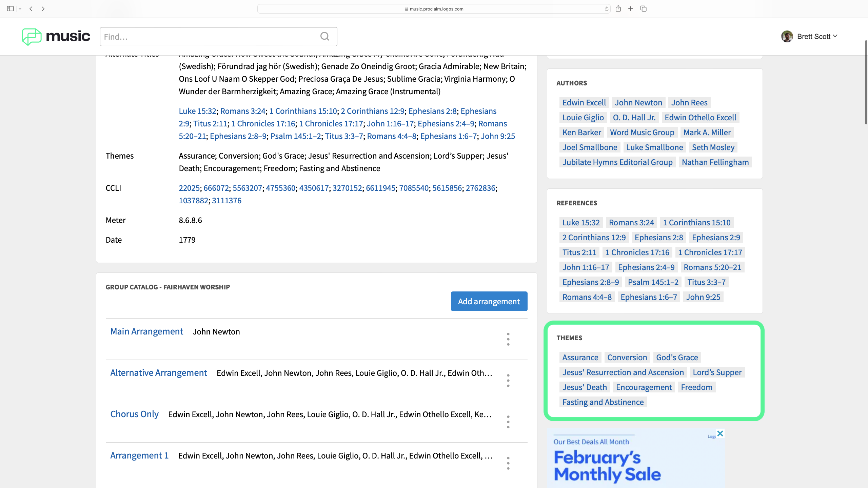Open options menu for Alternative Arrangement
The width and height of the screenshot is (868, 488).
(508, 381)
